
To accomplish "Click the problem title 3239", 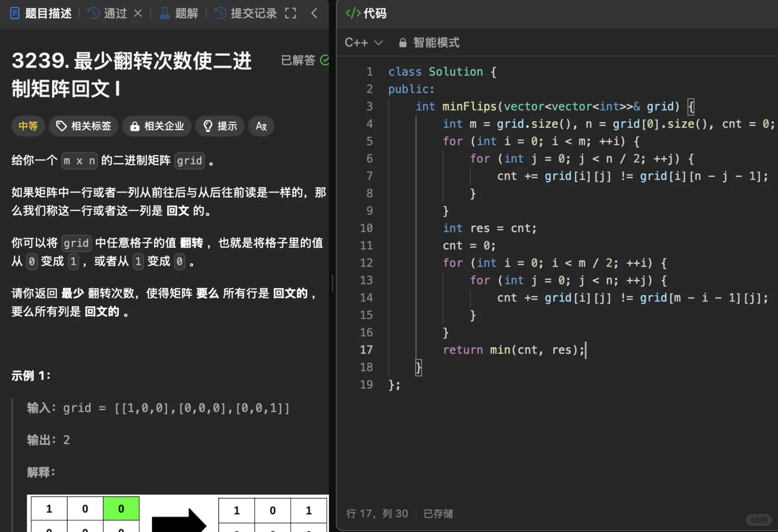I will 132,75.
